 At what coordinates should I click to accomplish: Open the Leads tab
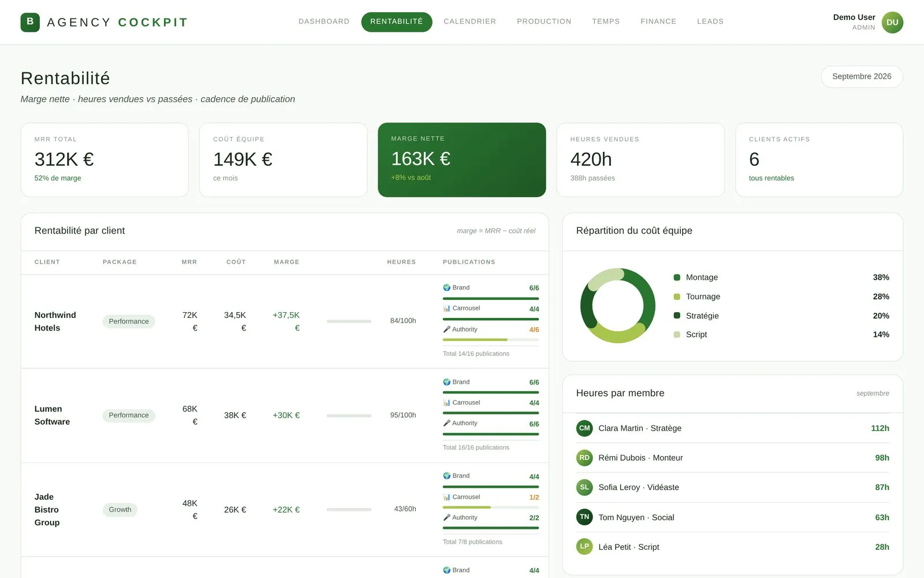710,21
